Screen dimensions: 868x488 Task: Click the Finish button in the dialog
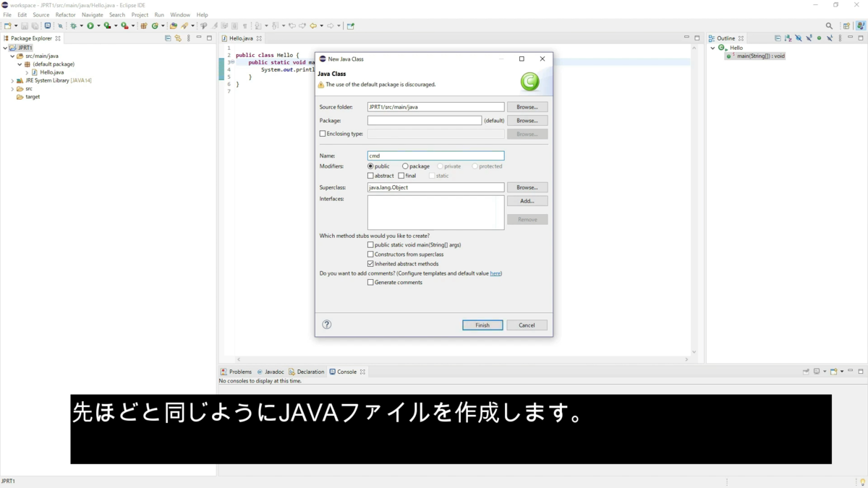(x=482, y=325)
